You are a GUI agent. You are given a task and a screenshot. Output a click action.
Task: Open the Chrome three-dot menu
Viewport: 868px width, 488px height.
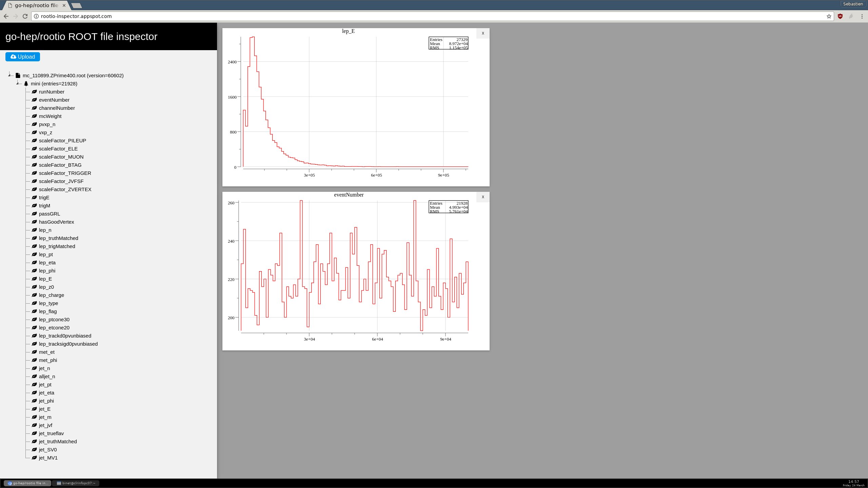click(x=862, y=16)
